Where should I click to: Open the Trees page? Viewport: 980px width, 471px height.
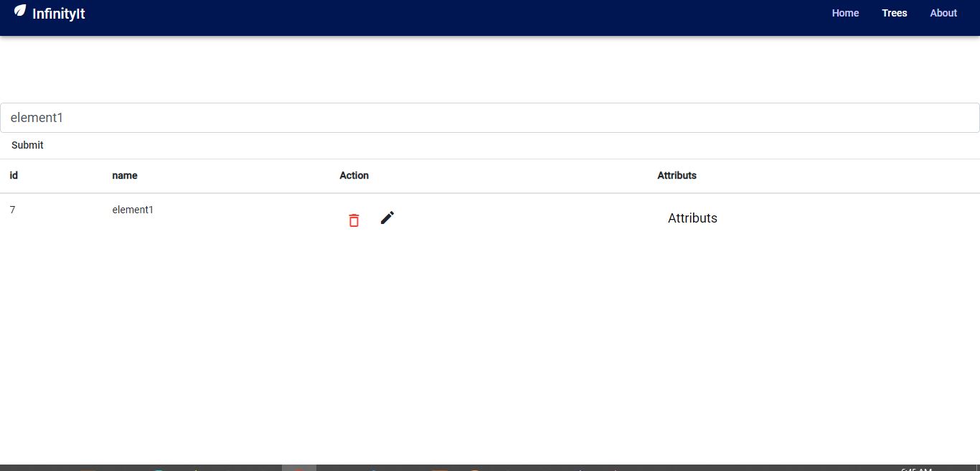(894, 13)
